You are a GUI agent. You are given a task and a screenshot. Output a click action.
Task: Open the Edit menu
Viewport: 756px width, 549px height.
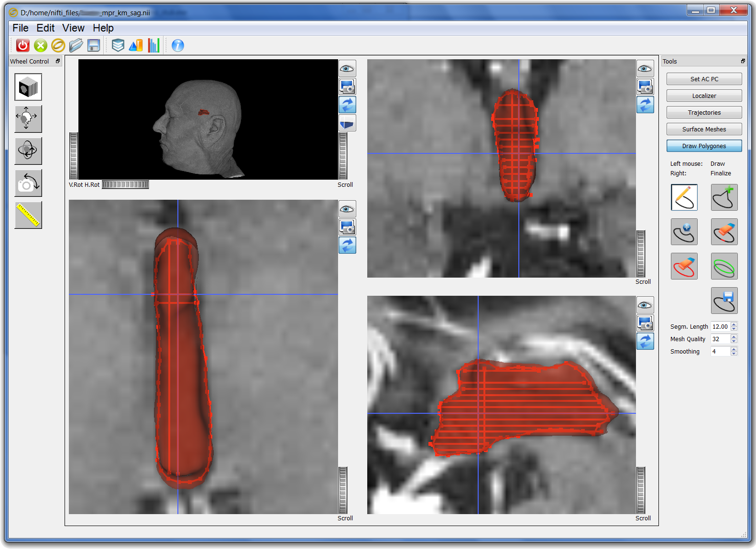point(45,28)
